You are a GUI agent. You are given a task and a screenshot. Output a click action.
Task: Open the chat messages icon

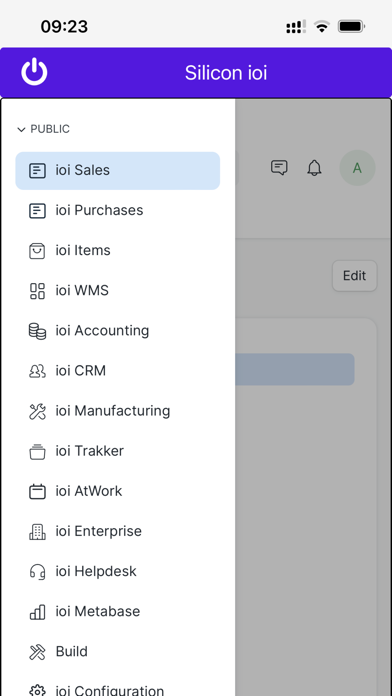279,168
